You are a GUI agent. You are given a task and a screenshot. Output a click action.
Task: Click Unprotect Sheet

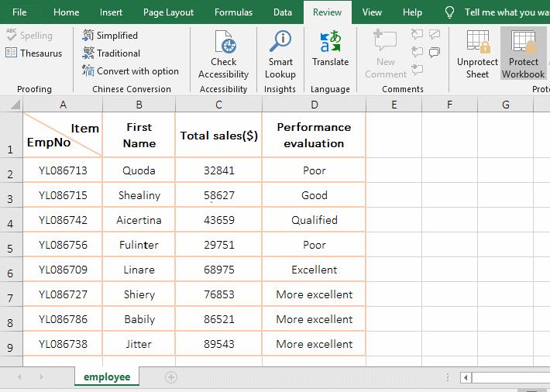pos(477,54)
